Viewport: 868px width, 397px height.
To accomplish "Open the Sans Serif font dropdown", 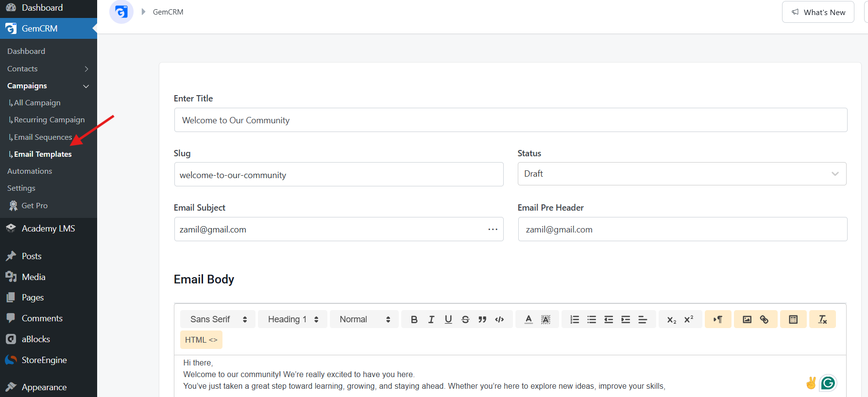I will pyautogui.click(x=218, y=319).
